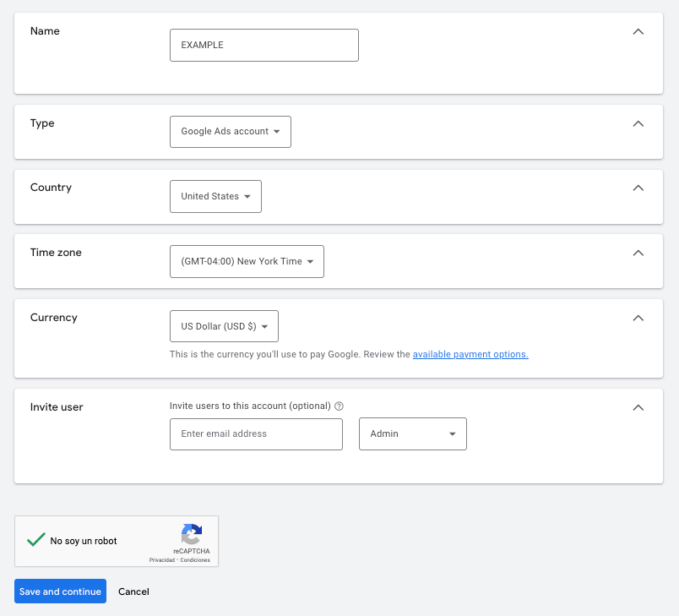Collapse the Country section chevron
Image resolution: width=679 pixels, height=616 pixels.
pos(638,188)
